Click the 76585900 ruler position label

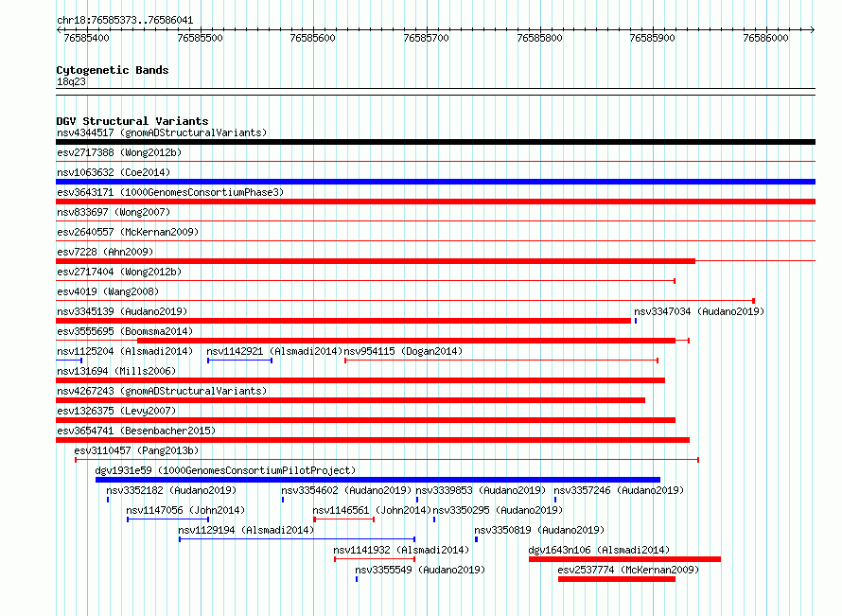point(653,38)
